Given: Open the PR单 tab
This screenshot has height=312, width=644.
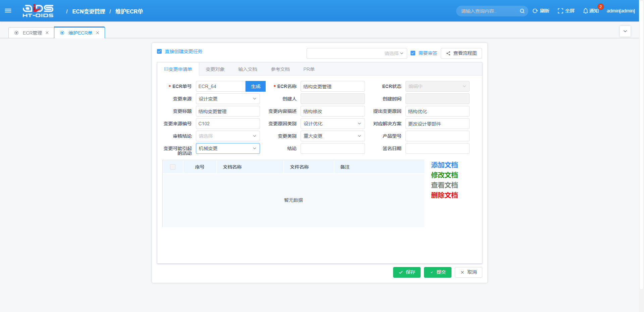Looking at the screenshot, I should pyautogui.click(x=309, y=69).
